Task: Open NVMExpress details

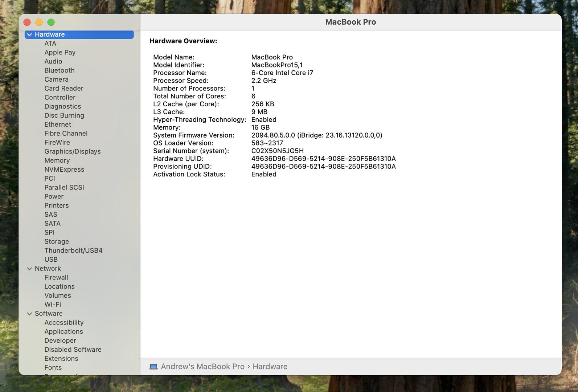Action: tap(64, 170)
